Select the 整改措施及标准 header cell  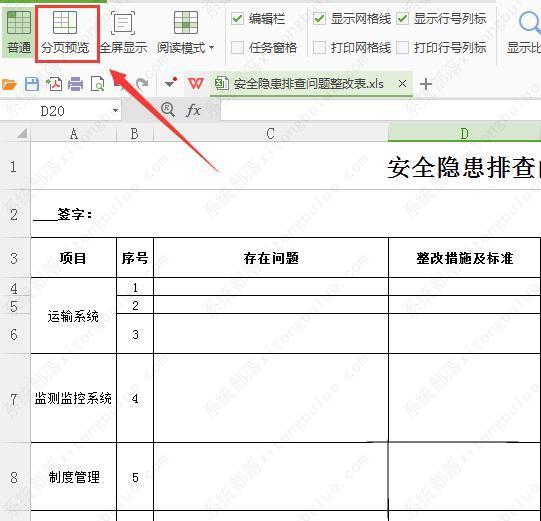(464, 257)
